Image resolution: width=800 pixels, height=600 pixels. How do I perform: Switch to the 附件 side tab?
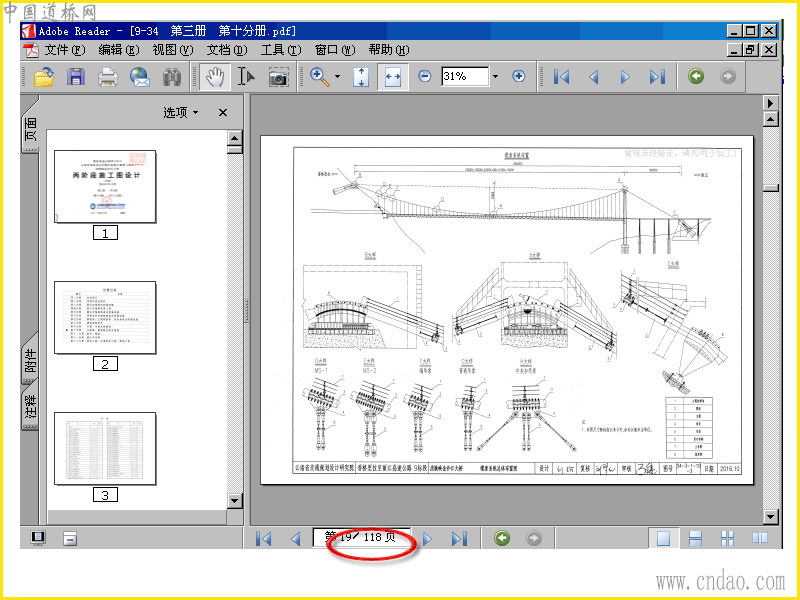[30, 361]
